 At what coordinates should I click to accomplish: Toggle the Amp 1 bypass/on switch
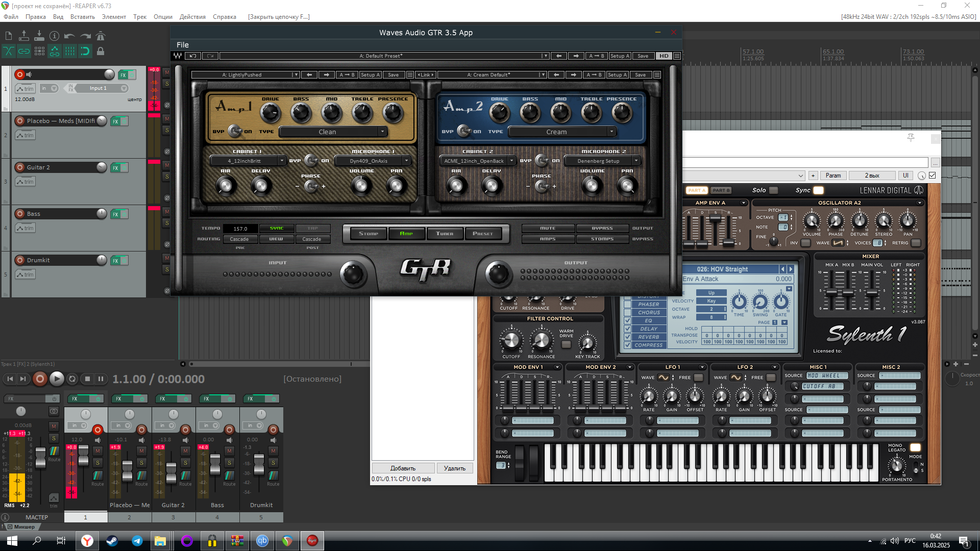click(234, 131)
